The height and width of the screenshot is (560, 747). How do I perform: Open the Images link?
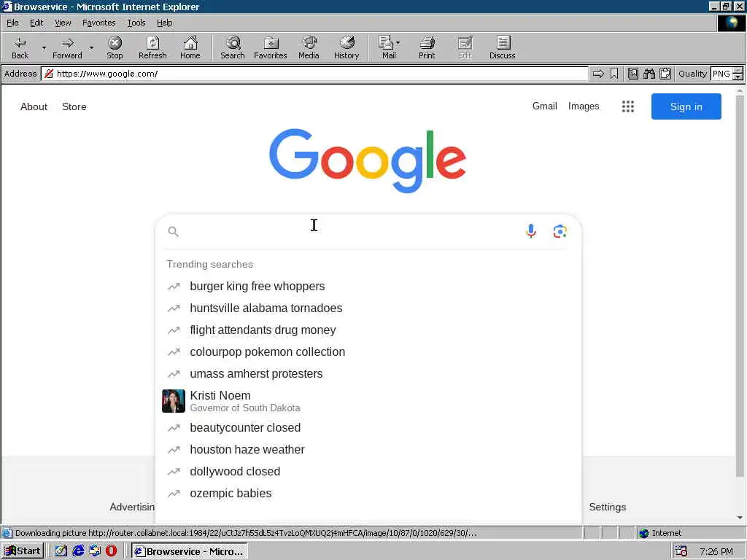[x=584, y=106]
